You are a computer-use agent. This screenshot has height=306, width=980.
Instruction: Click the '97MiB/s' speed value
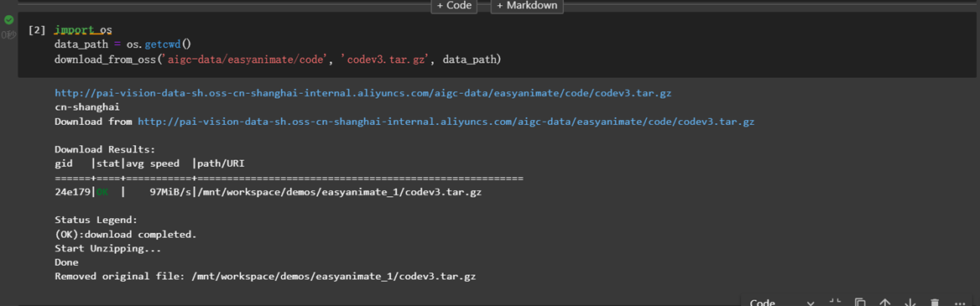tap(170, 192)
